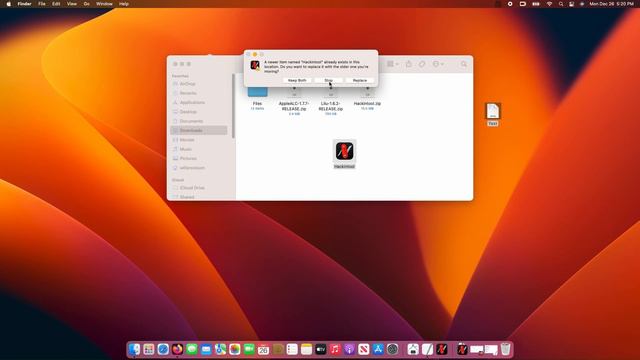Open the Edit menu
Screen dimensions: 640x360
[x=56, y=4]
